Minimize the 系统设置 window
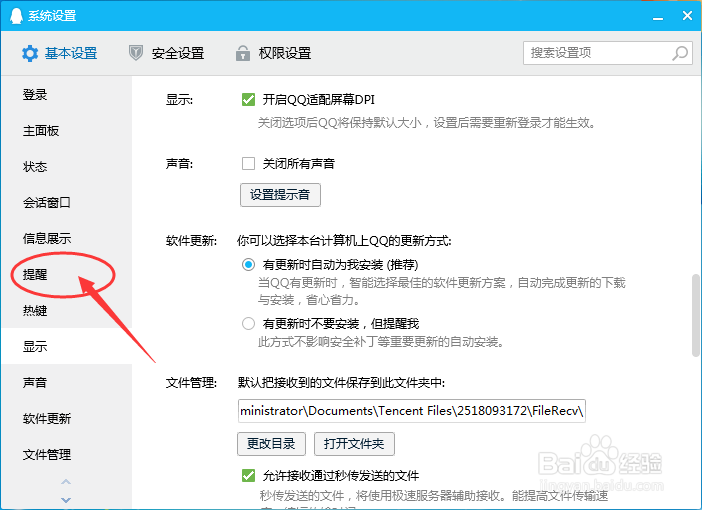This screenshot has width=702, height=510. pos(658,17)
